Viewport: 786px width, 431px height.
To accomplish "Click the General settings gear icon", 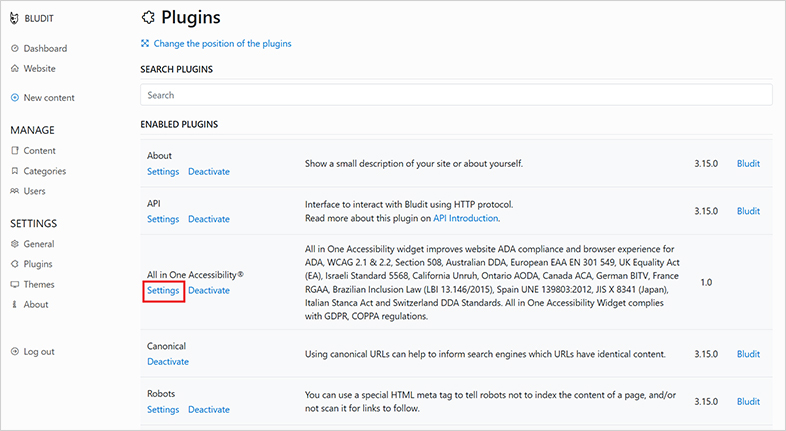I will [x=14, y=244].
